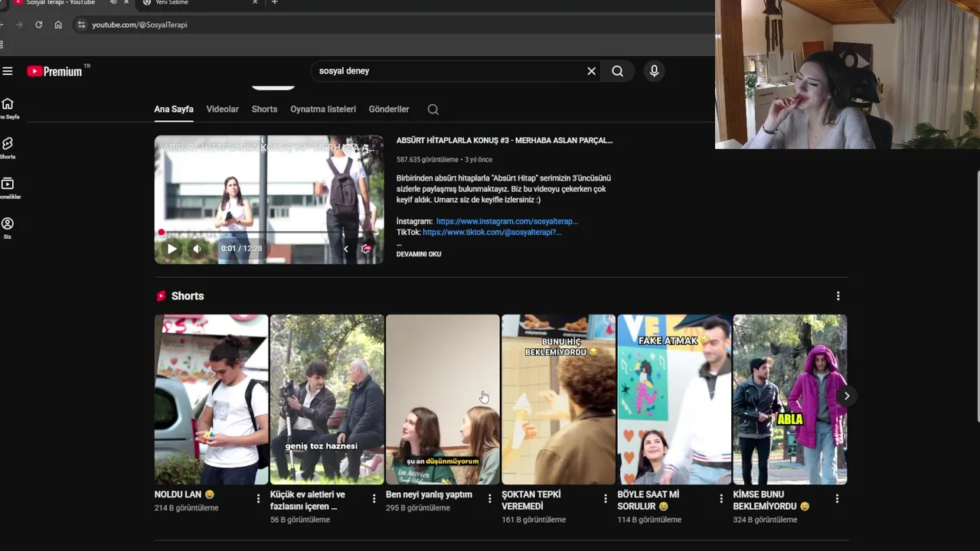The image size is (980, 551).
Task: Open Shorts in the left sidebar
Action: [x=8, y=148]
